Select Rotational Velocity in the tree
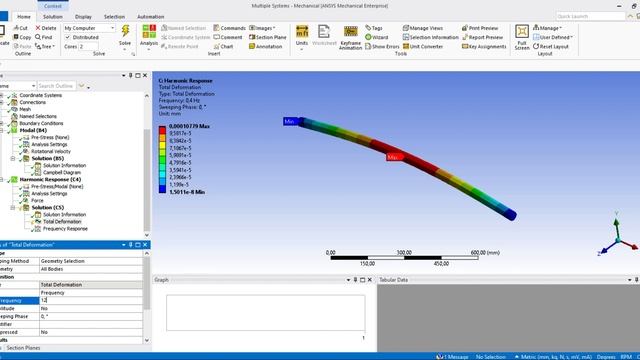640x360 pixels. point(51,151)
